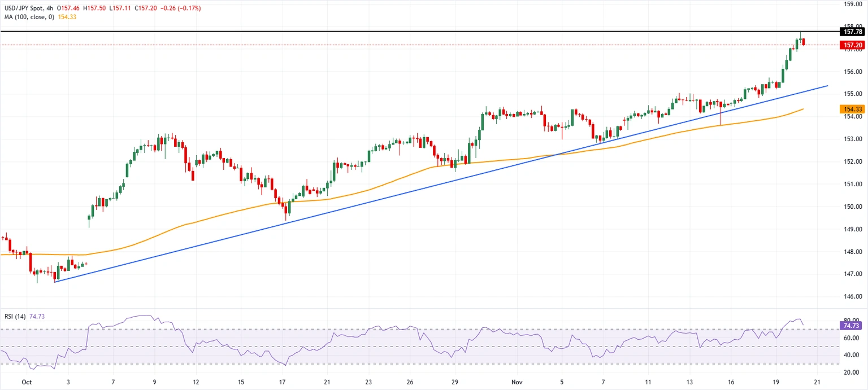Screen dimensions: 868x390
Task: Select the MA (100, close, 0) indicator legend
Action: [28, 17]
